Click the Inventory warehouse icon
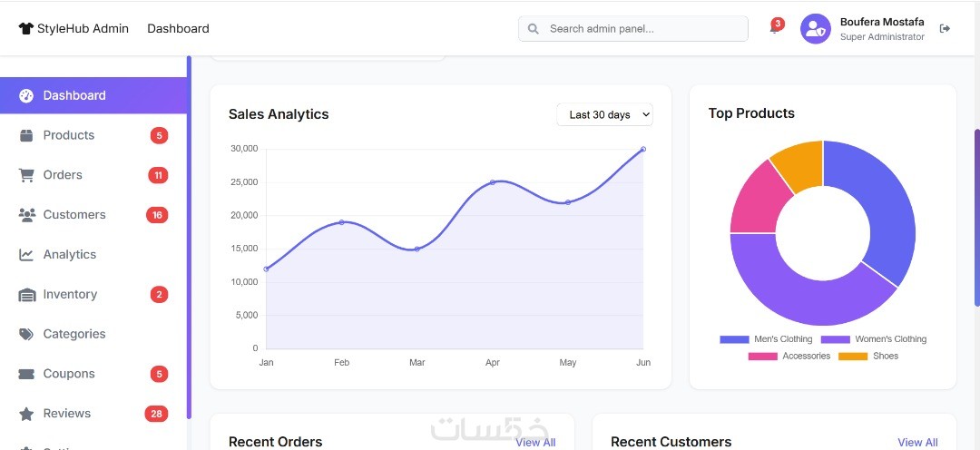 click(x=27, y=295)
